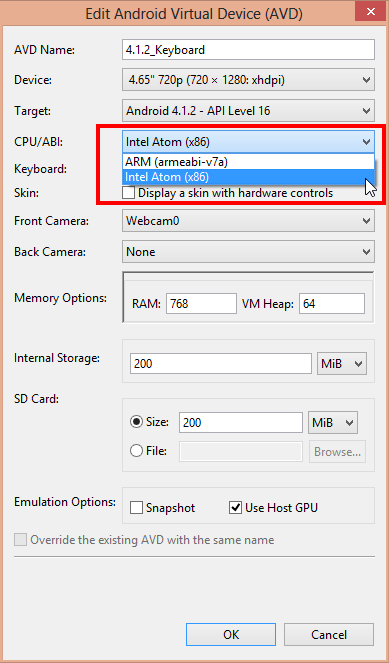389x663 pixels.
Task: Expand the Target API level dropdown
Action: (248, 111)
